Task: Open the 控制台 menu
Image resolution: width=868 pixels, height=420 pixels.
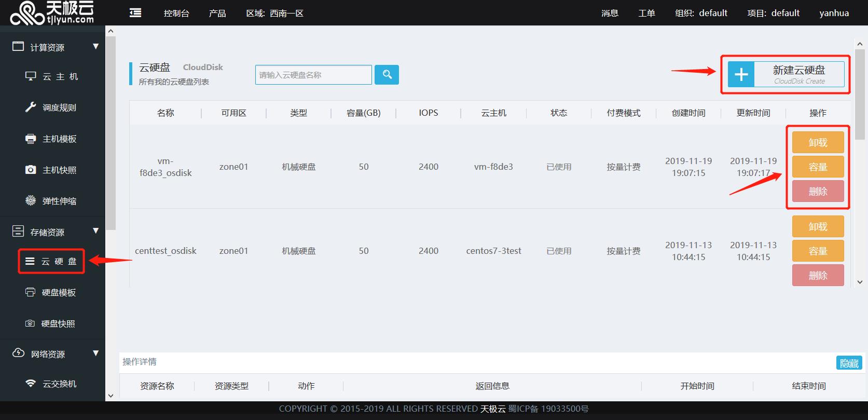Action: pos(176,13)
